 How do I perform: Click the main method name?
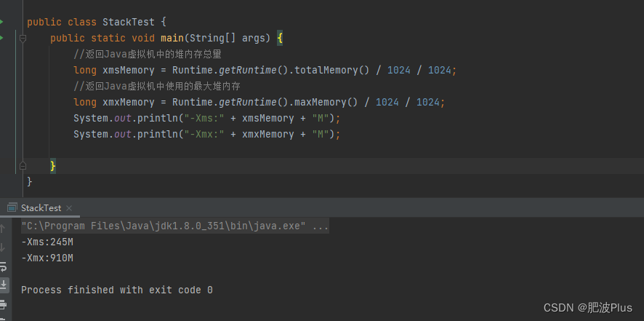[x=172, y=39]
